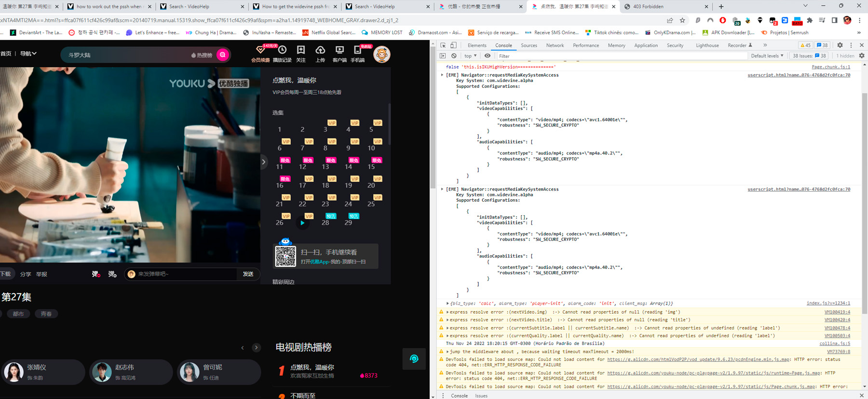Viewport: 868px width, 399px height.
Task: Collapse the episode side panel with the arrow
Action: tap(263, 162)
